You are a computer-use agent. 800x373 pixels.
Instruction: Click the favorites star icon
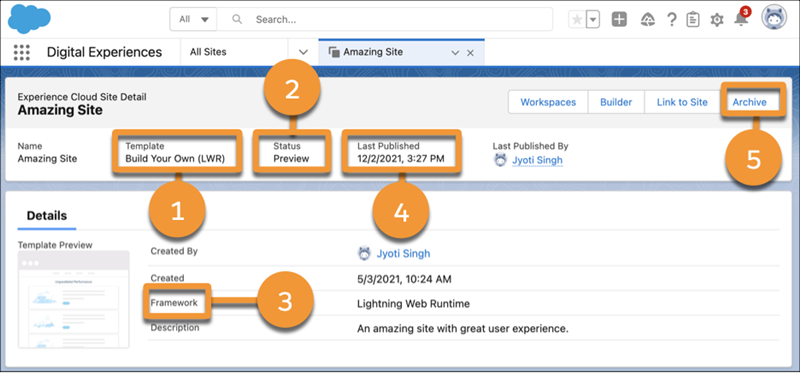(x=577, y=19)
